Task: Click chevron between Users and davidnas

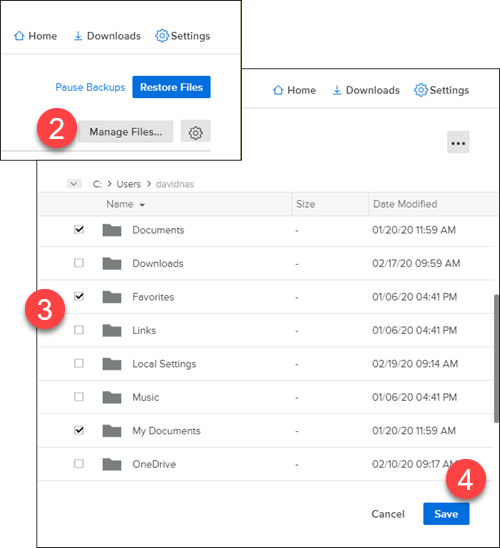Action: tap(148, 184)
